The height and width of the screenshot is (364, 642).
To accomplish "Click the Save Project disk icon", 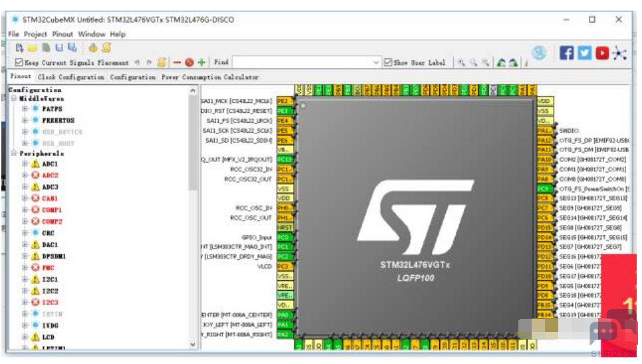I will (59, 48).
